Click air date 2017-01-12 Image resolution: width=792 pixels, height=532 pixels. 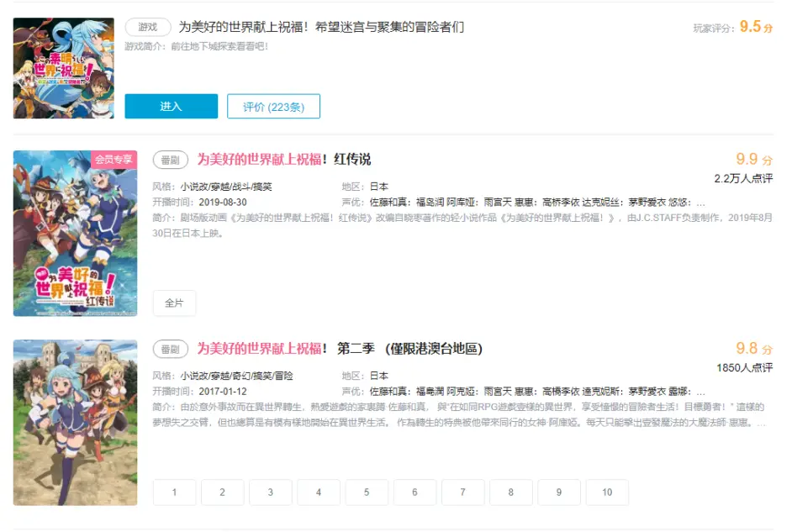point(223,392)
